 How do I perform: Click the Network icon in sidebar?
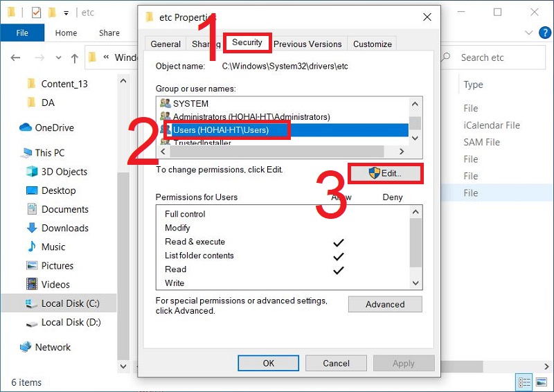pos(26,347)
